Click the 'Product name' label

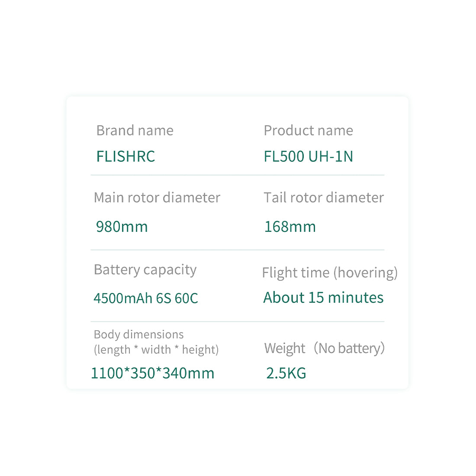(308, 130)
